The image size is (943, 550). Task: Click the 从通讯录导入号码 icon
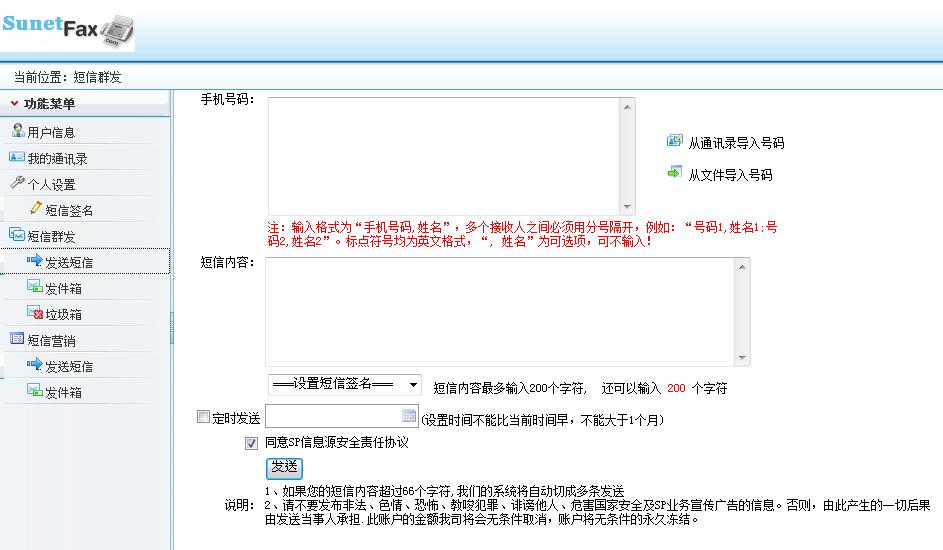(x=675, y=141)
